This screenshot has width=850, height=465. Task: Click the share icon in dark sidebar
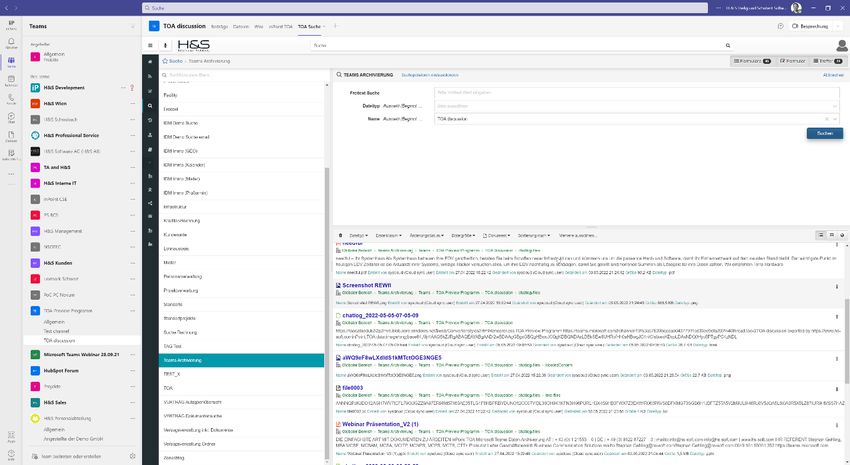150,203
